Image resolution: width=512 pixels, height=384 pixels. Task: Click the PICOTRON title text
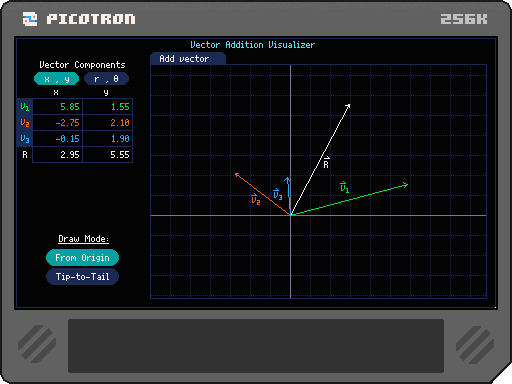(91, 19)
